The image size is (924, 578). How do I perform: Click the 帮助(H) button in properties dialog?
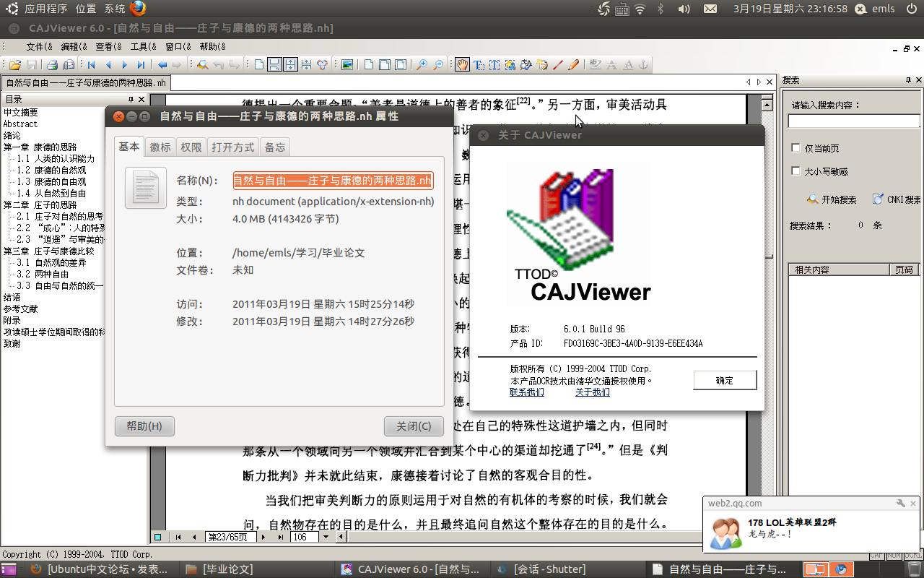(144, 426)
